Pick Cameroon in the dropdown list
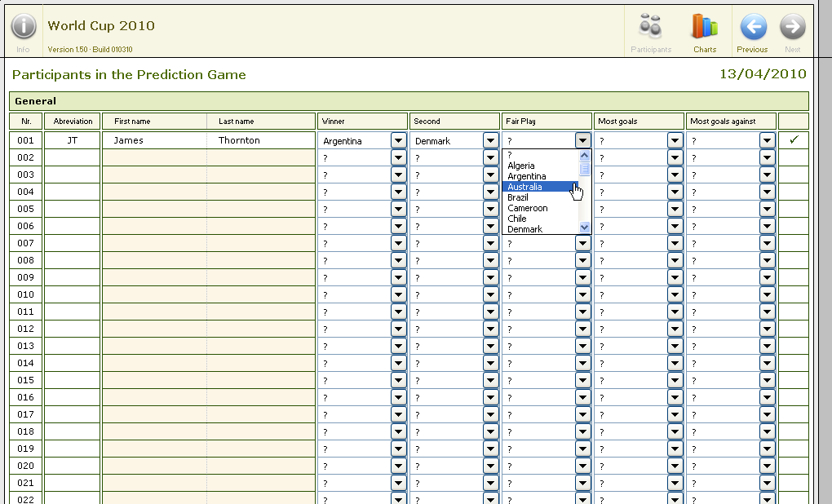 [528, 208]
